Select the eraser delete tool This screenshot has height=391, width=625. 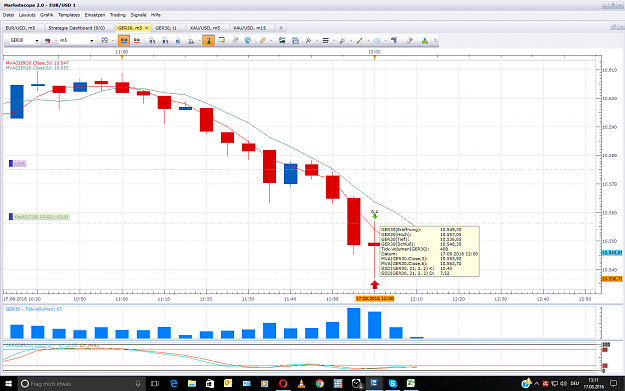tap(409, 41)
